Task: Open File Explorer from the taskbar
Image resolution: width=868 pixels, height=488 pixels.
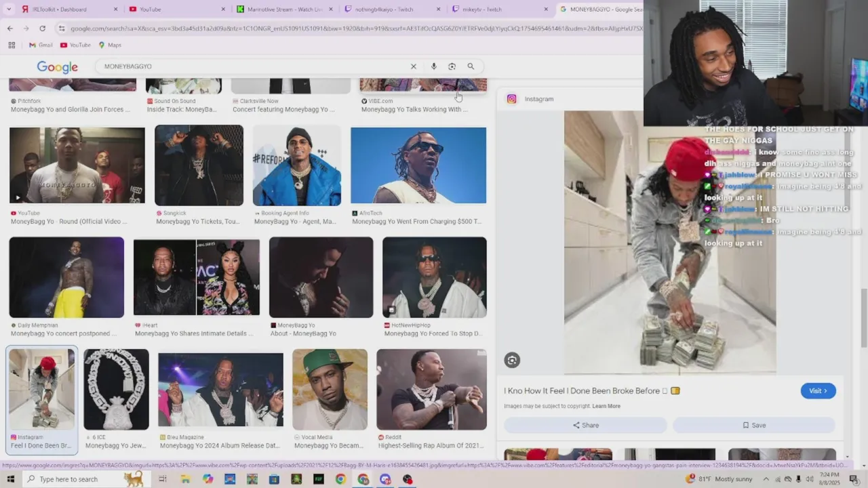Action: [185, 479]
